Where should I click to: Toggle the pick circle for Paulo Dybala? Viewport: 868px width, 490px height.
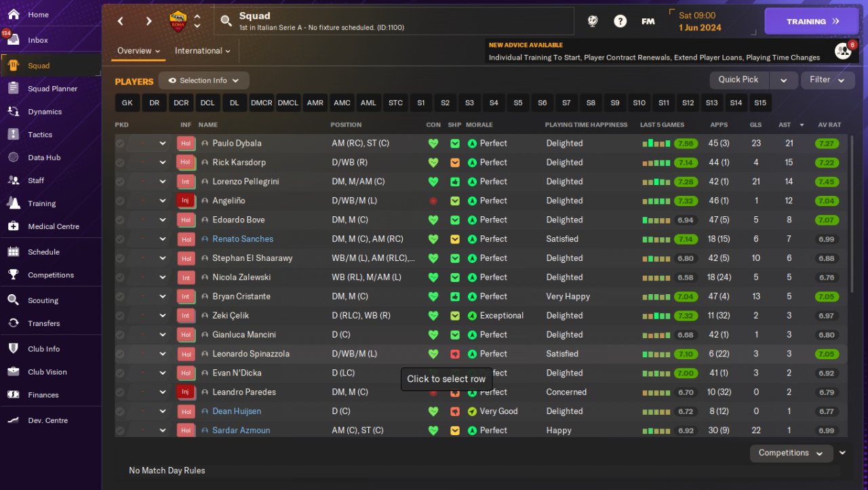120,144
